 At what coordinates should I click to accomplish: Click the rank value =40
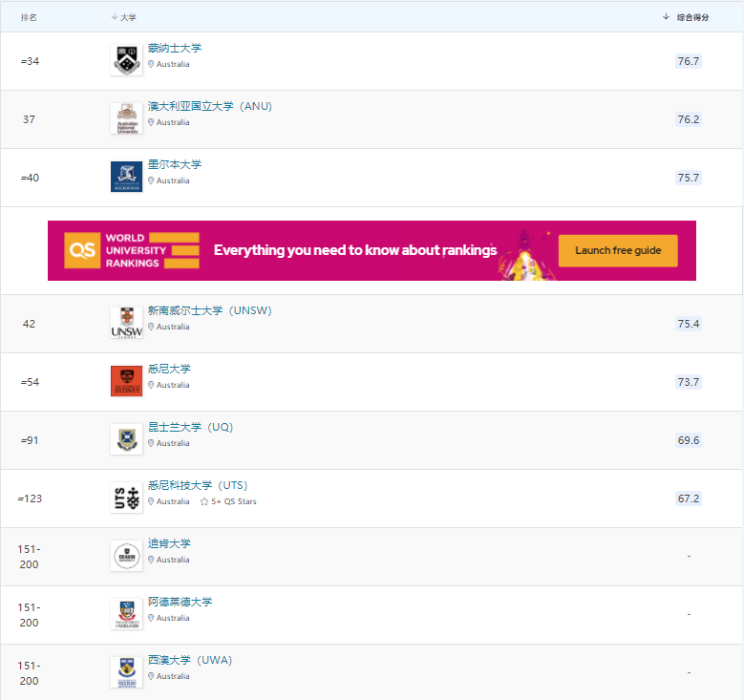coord(30,178)
